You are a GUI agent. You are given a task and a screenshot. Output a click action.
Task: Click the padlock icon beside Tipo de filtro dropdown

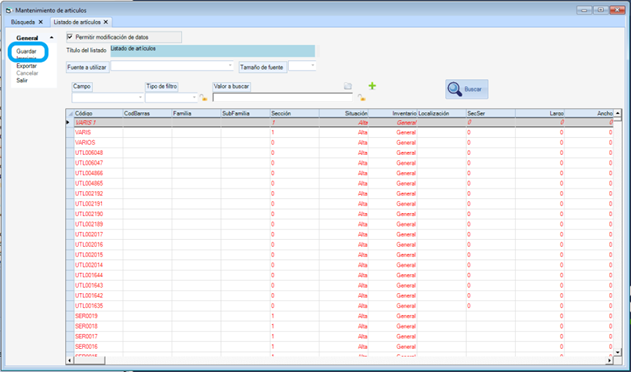click(204, 97)
